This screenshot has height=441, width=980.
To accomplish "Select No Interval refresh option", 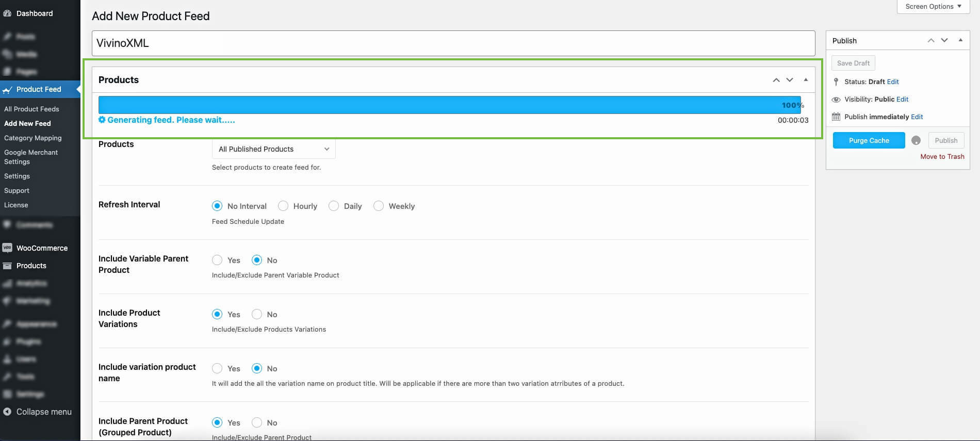I will pos(217,206).
